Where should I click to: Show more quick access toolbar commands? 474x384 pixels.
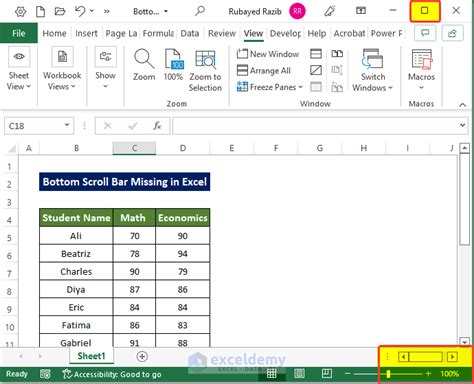pos(107,12)
